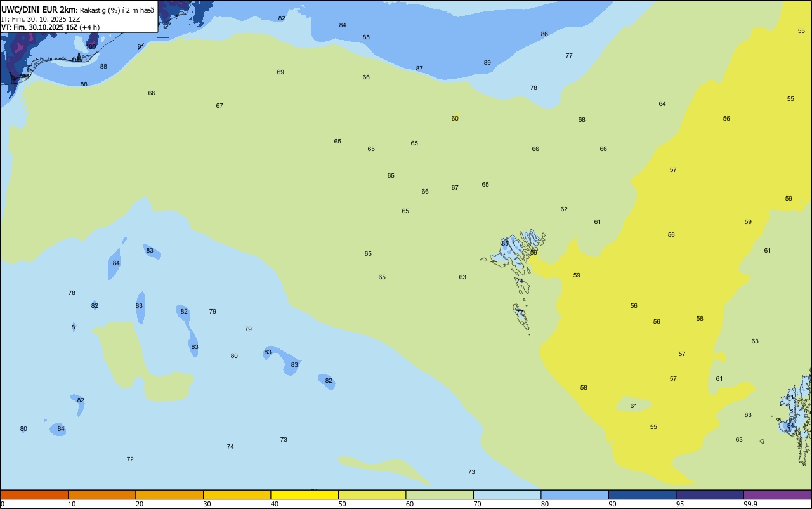
Task: Pick the 70–80 light blue legend swatch
Action: (507, 494)
